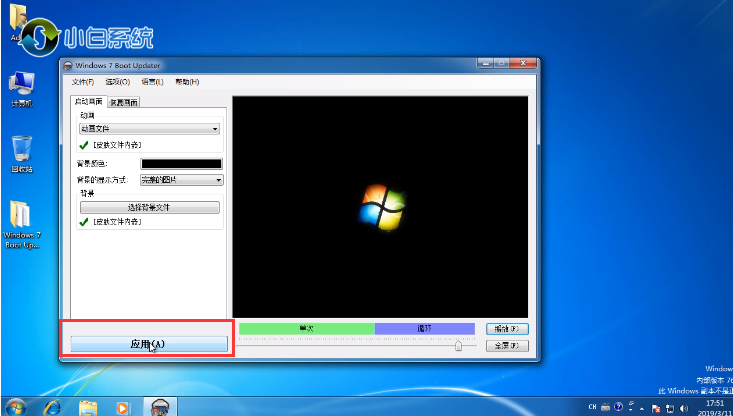Click the 选择背景文件 button
The height and width of the screenshot is (416, 733).
coord(149,207)
